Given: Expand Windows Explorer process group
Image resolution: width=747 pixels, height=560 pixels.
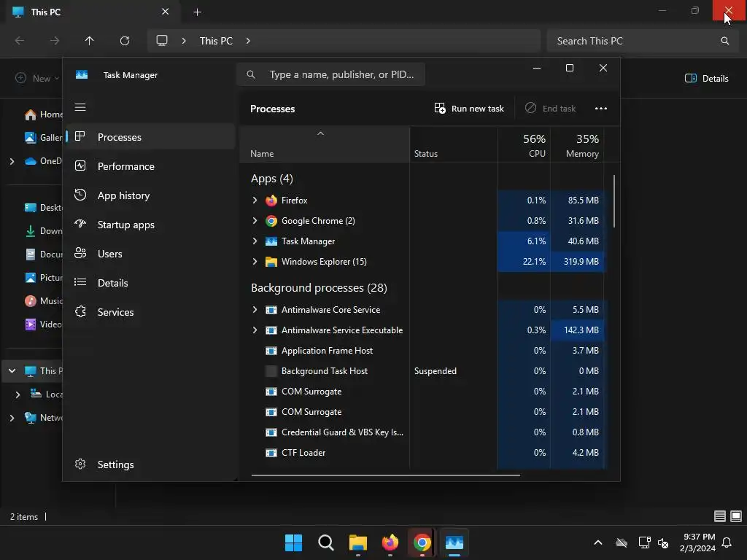Looking at the screenshot, I should (x=255, y=262).
